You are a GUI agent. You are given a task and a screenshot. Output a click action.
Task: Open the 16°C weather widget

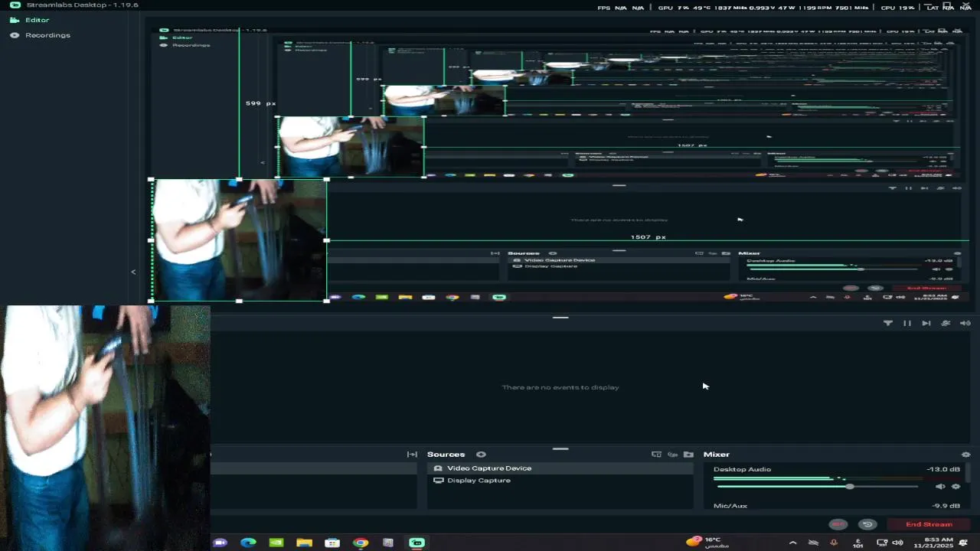(708, 542)
